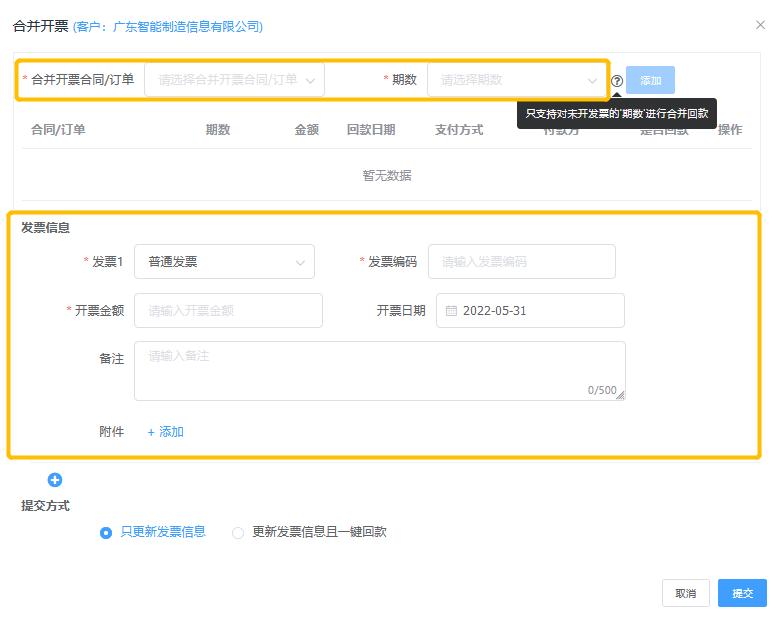Click the 回款日期 column header
This screenshot has height=624, width=781.
(x=371, y=129)
